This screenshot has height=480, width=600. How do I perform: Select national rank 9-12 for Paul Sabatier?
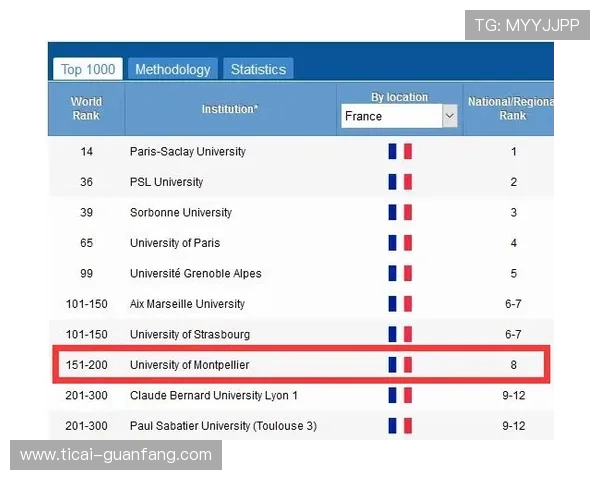(x=514, y=426)
